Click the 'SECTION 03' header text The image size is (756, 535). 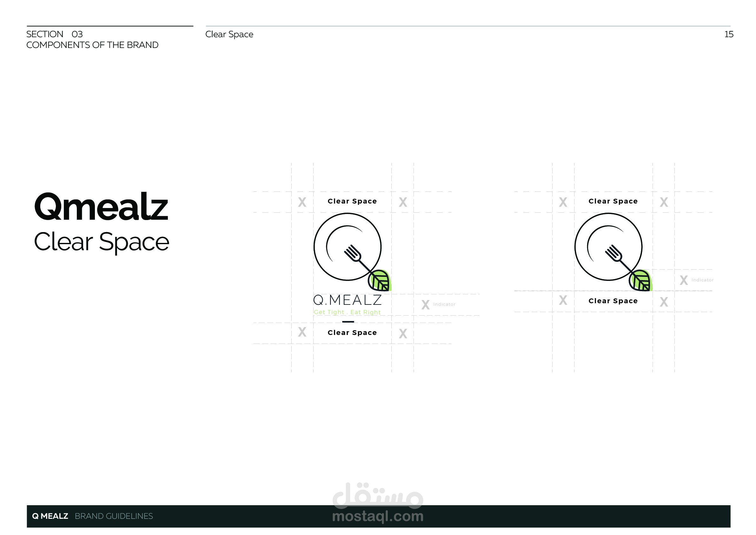pyautogui.click(x=54, y=34)
